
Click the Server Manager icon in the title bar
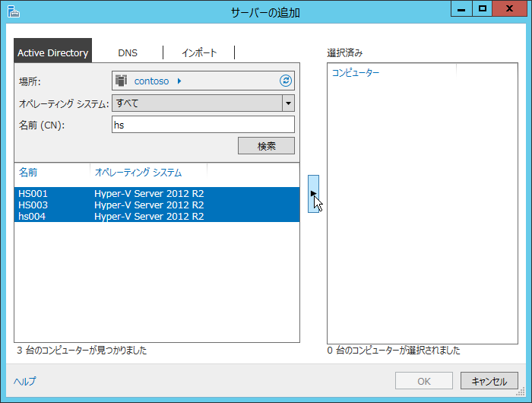(x=14, y=11)
